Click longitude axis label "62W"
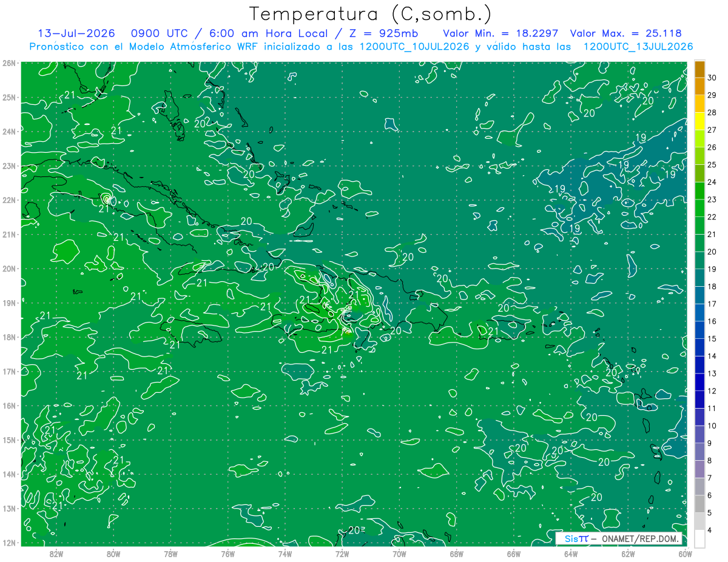Image resolution: width=728 pixels, height=562 pixels. pyautogui.click(x=628, y=554)
